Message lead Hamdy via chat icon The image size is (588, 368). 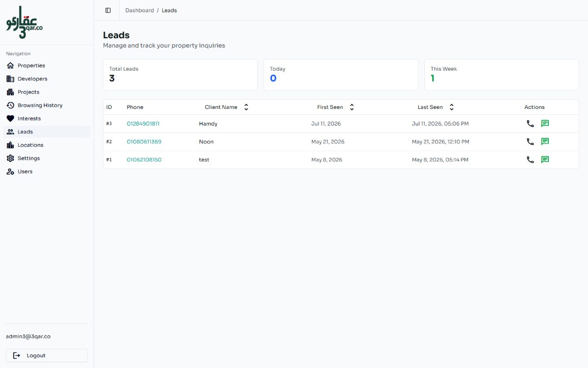545,124
